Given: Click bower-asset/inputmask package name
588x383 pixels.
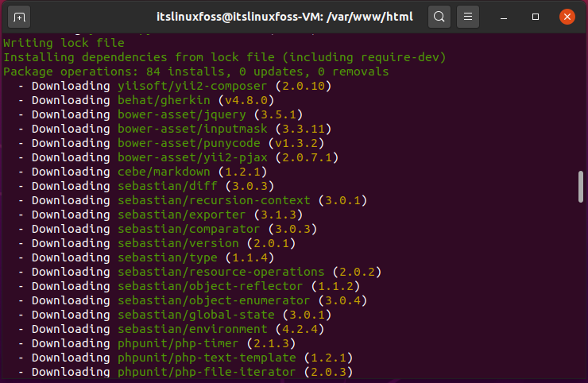Looking at the screenshot, I should (192, 129).
